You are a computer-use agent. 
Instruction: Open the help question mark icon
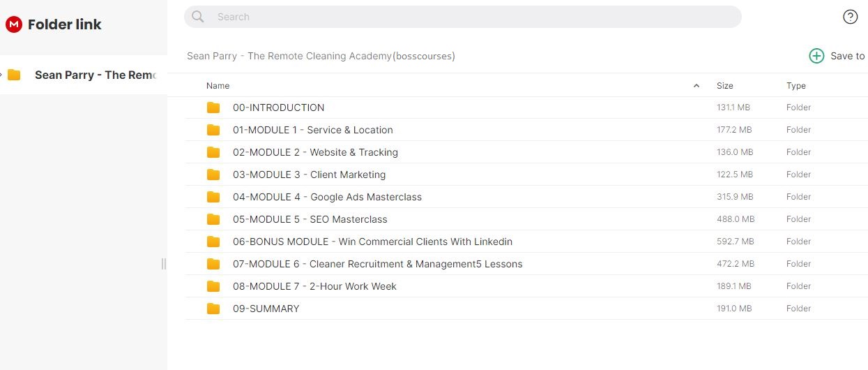click(850, 17)
